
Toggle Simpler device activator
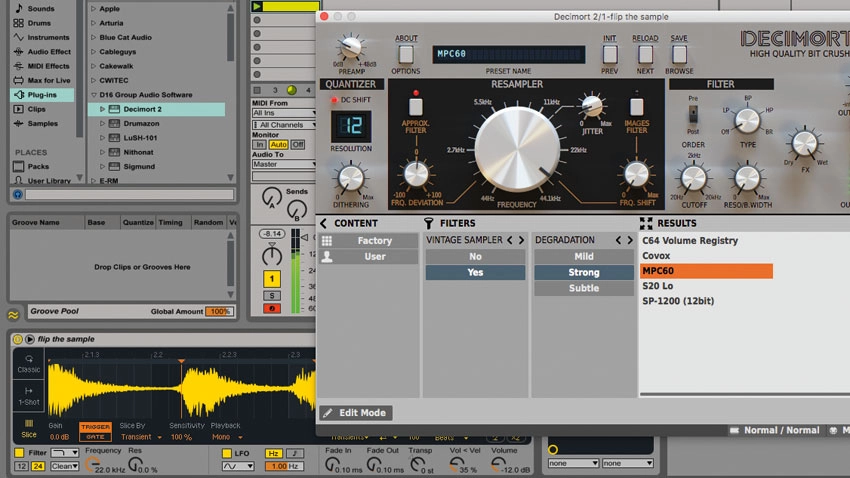[17, 339]
